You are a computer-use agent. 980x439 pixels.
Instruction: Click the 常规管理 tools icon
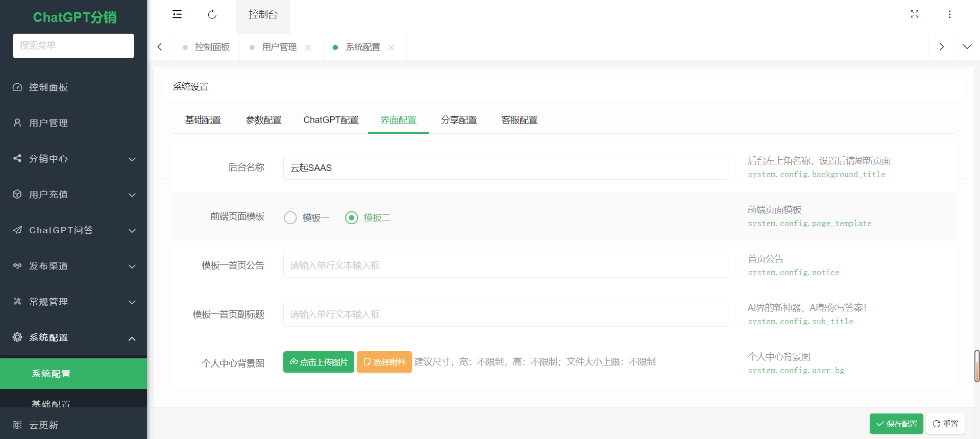[17, 302]
